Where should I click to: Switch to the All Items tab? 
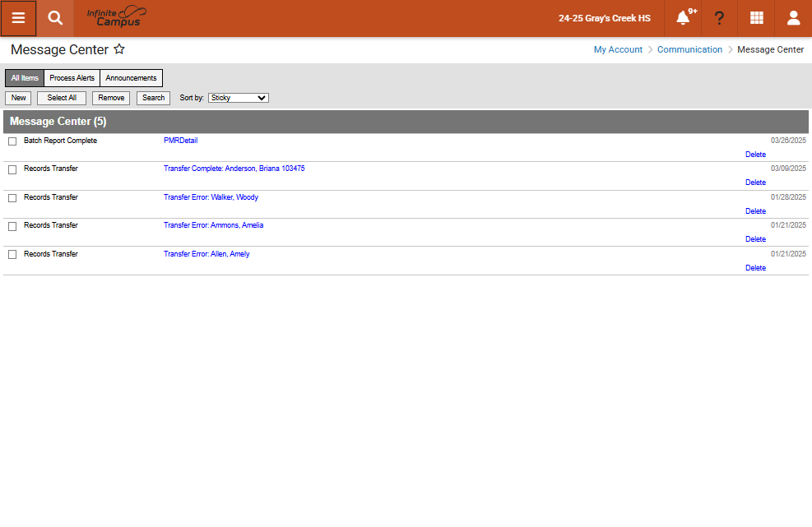click(25, 78)
